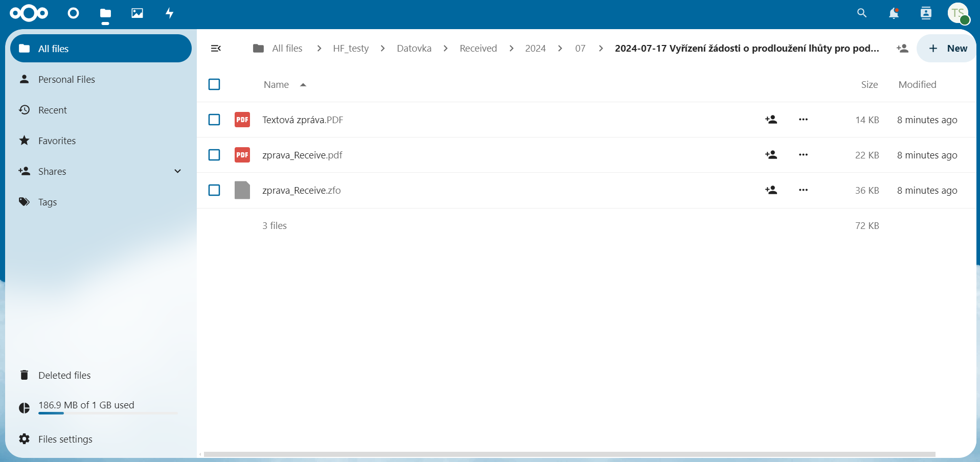Go to Recent files in sidebar
This screenshot has height=462, width=980.
click(x=52, y=110)
